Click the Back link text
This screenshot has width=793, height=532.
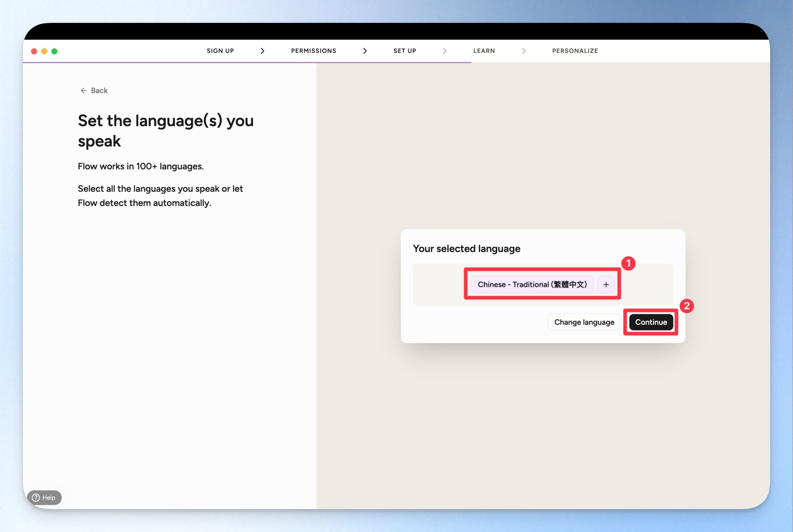click(x=99, y=90)
